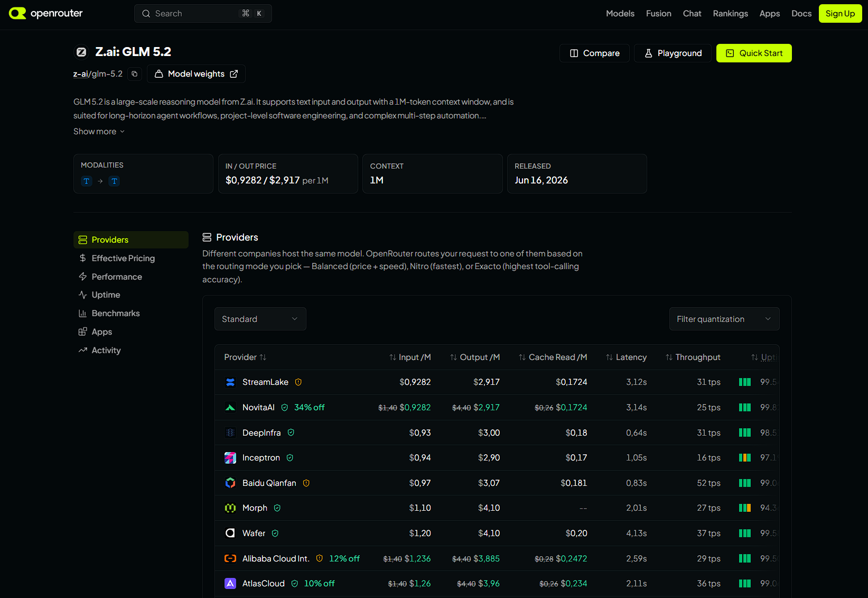The width and height of the screenshot is (868, 598).
Task: Click the Jun 16, 2026 release date
Action: [x=542, y=180]
